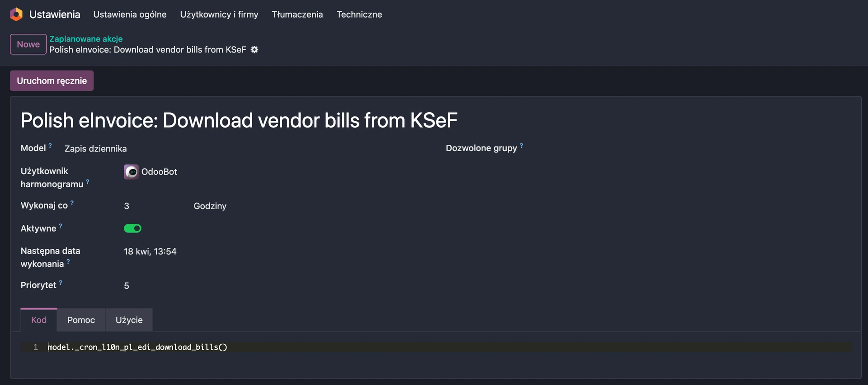Click the help tooltip icon next to Model
This screenshot has width=868, height=385.
50,146
